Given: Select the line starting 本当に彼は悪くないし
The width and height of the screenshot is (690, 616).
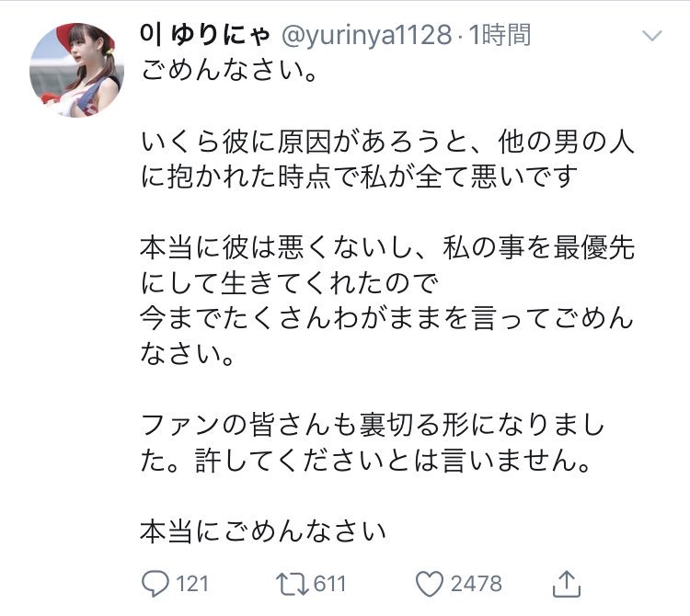Looking at the screenshot, I should pyautogui.click(x=387, y=247).
